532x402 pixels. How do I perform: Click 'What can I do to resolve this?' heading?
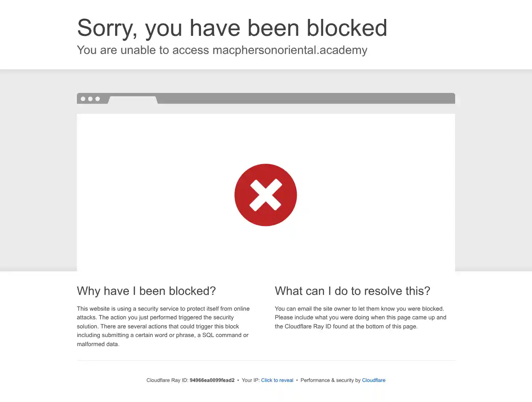coord(352,291)
